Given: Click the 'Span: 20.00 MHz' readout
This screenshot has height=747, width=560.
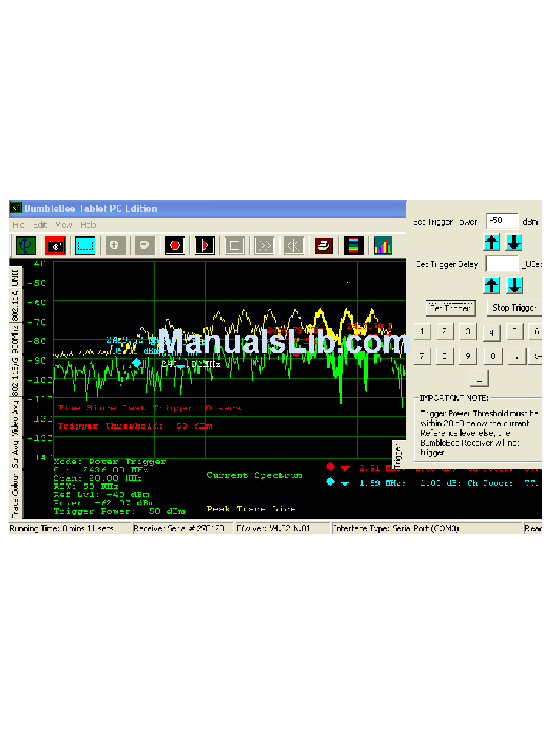Looking at the screenshot, I should (97, 478).
